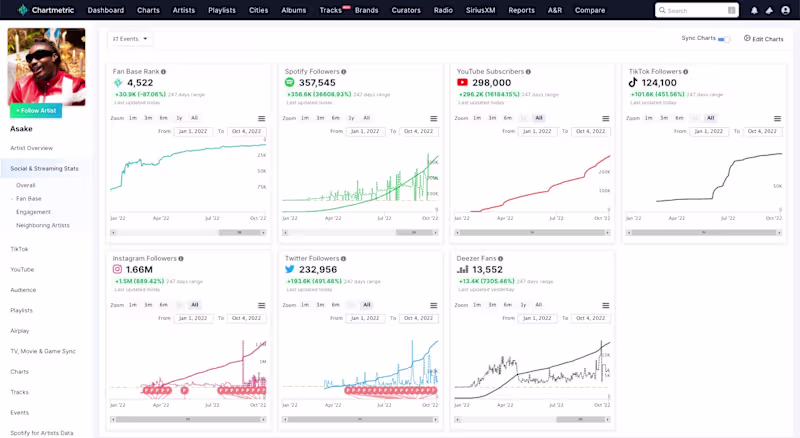Click info icon next to TikTok Followers
800x438 pixels.
[685, 72]
